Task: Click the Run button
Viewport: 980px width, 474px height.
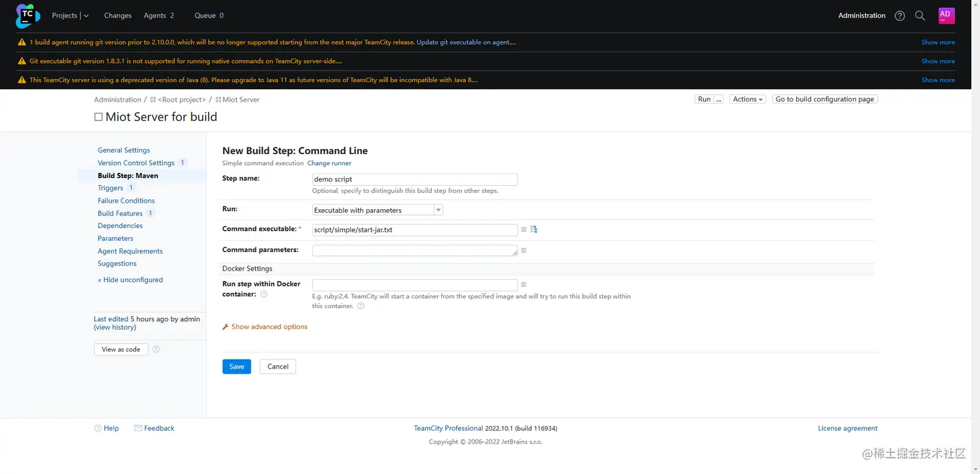Action: coord(704,99)
